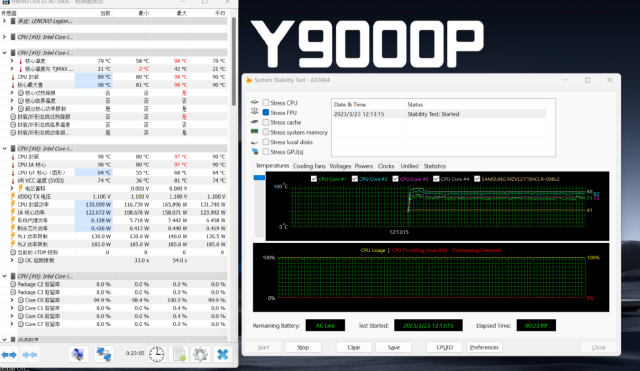The width and height of the screenshot is (640, 371).
Task: Open the HWiNFO remote monitor computer icon
Action: [78, 354]
